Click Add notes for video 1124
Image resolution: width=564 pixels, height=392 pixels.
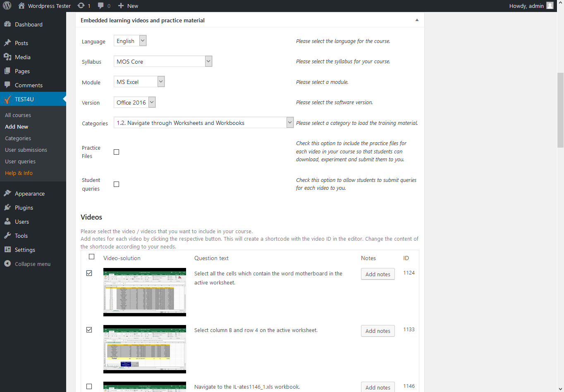pyautogui.click(x=378, y=274)
